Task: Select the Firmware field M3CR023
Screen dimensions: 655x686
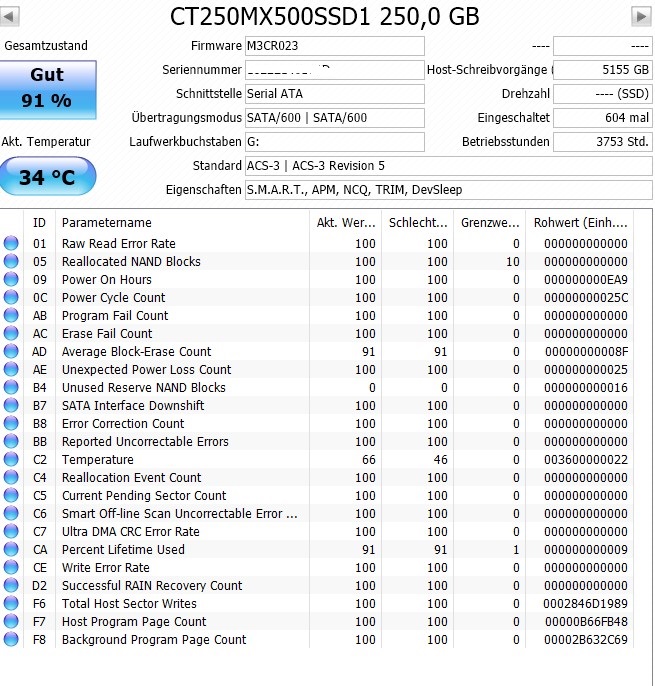Action: (335, 46)
